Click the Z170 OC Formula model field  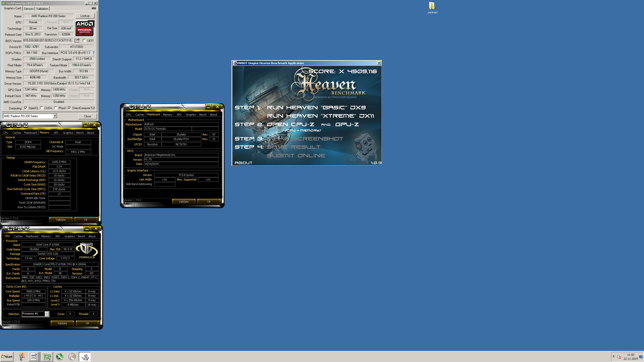[x=168, y=129]
